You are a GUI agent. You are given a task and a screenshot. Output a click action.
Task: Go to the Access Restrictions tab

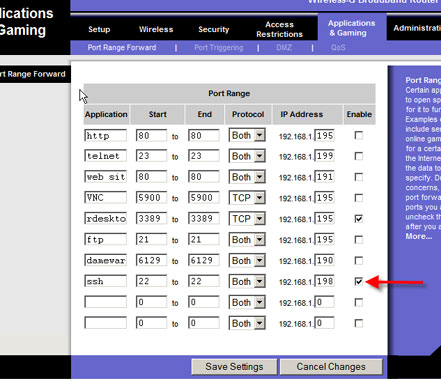279,29
